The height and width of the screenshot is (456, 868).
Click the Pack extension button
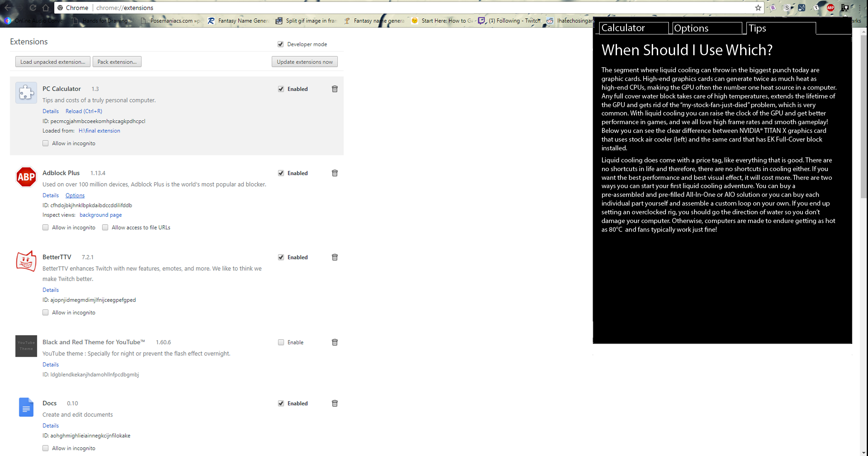117,62
